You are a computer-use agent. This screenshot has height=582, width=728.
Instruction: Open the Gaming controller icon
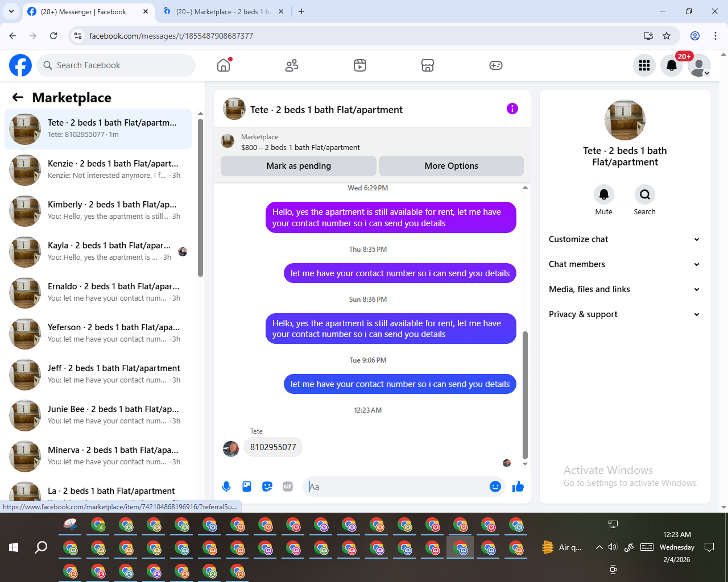pos(496,65)
